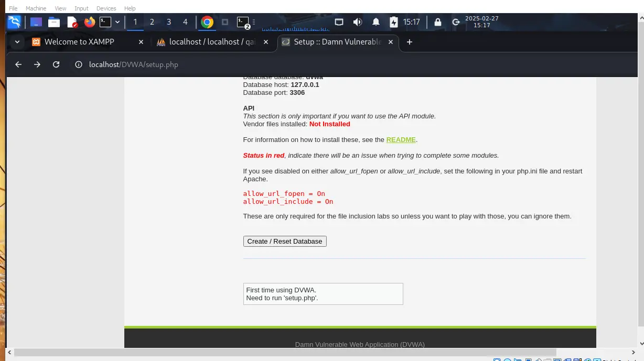Open VirtualBox Help menu
Viewport: 644px width, 361px height.
[x=130, y=8]
